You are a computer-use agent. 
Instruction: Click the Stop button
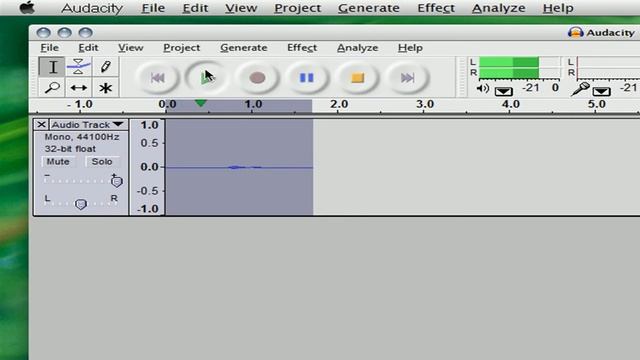pos(358,78)
